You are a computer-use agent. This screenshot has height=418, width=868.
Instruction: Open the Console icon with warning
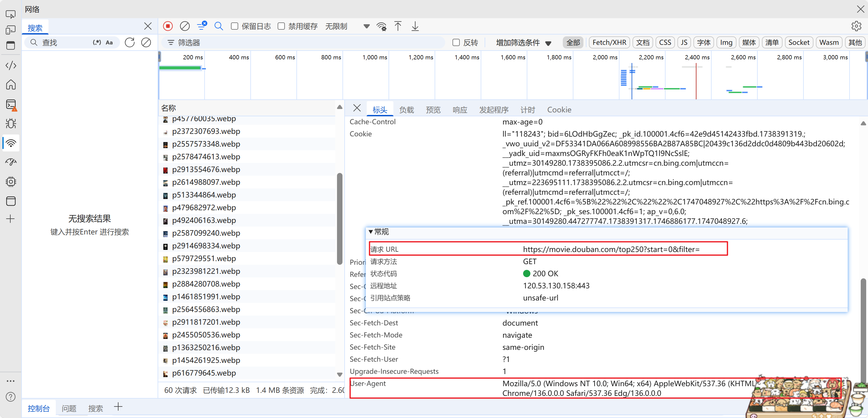click(x=11, y=105)
